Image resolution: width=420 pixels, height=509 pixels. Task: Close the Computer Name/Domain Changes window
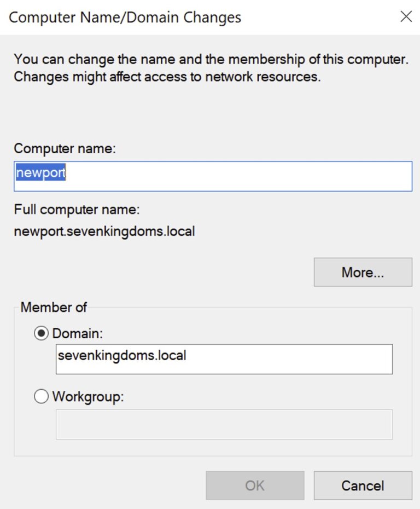click(406, 17)
